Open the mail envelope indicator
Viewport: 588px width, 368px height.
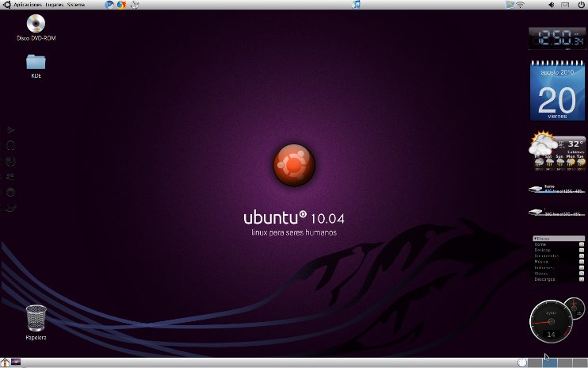[x=565, y=5]
